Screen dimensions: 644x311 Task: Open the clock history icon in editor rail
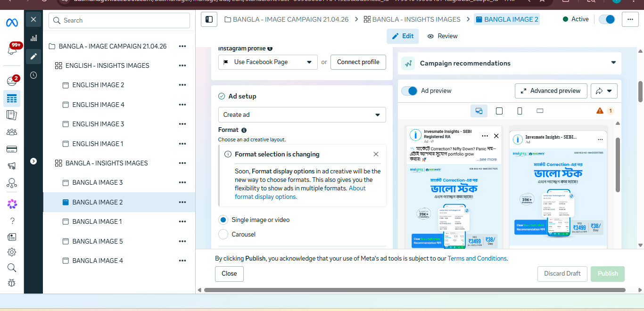[x=33, y=75]
